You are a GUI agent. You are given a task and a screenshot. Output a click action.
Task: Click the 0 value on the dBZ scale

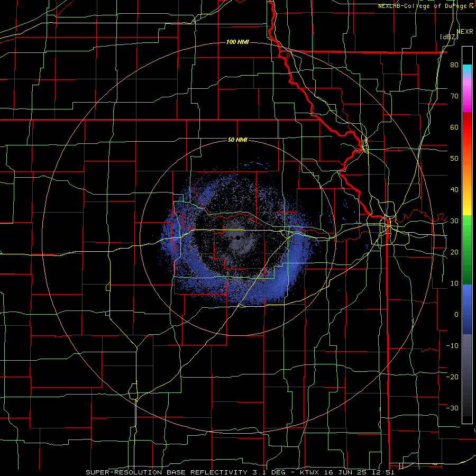pyautogui.click(x=456, y=315)
